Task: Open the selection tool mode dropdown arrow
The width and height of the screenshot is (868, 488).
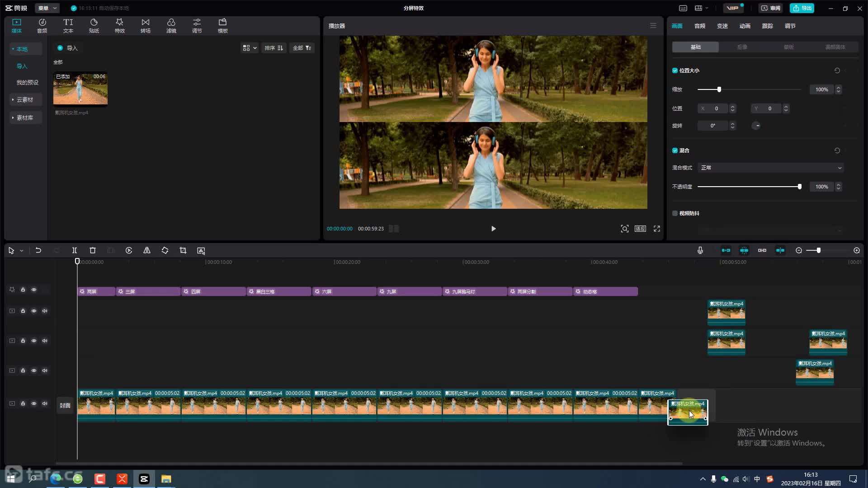Action: click(21, 251)
